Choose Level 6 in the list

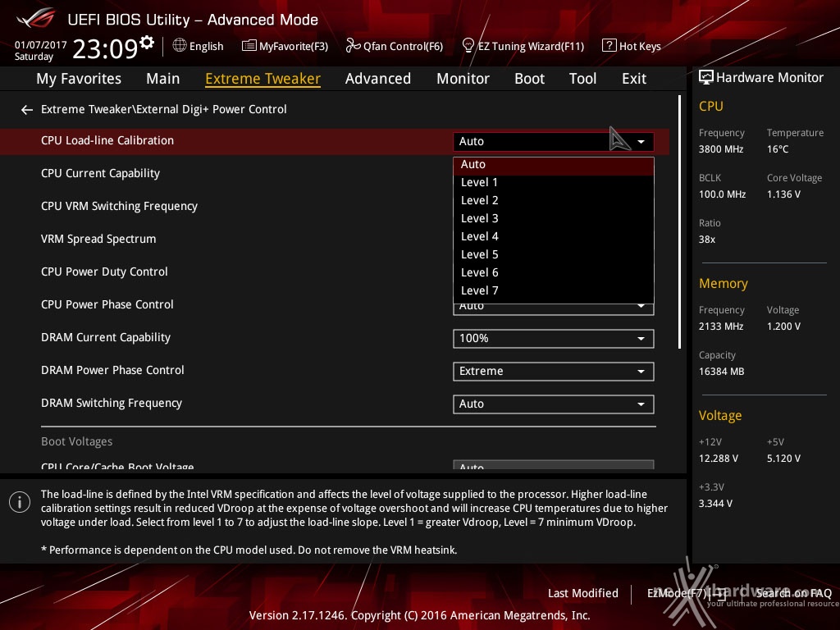coord(554,272)
